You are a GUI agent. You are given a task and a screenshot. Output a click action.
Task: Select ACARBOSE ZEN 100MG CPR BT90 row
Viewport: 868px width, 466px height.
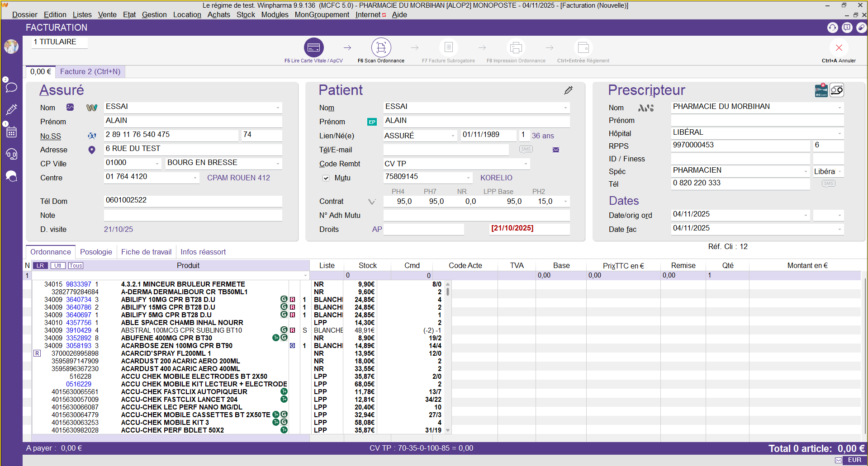(x=242, y=346)
